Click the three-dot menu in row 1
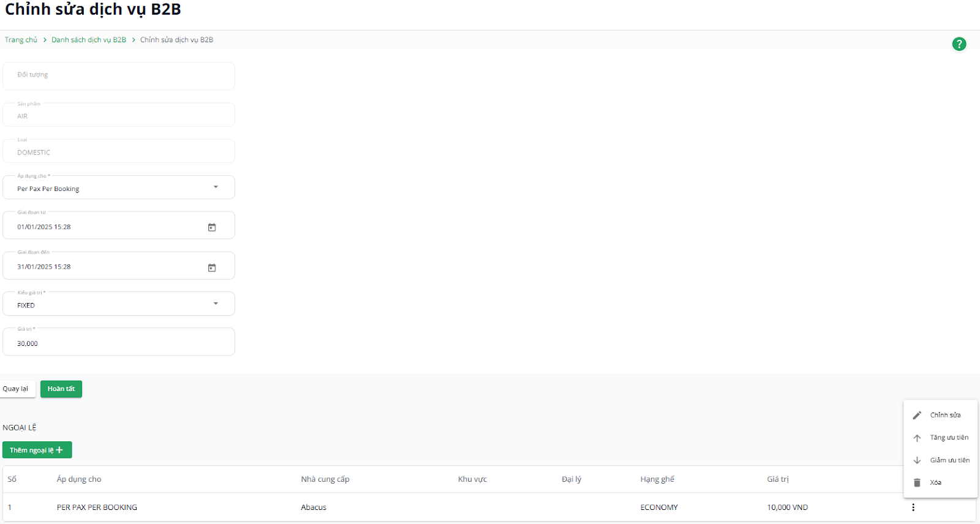Image resolution: width=980 pixels, height=524 pixels. (913, 507)
